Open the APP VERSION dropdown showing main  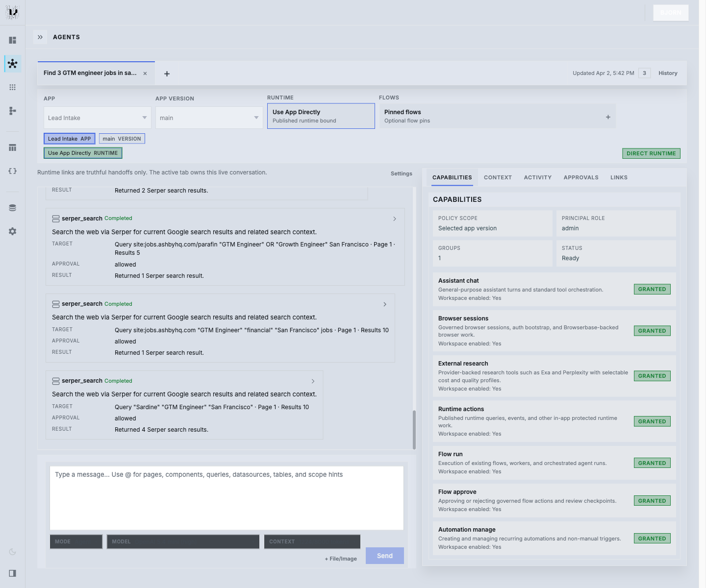click(x=208, y=118)
